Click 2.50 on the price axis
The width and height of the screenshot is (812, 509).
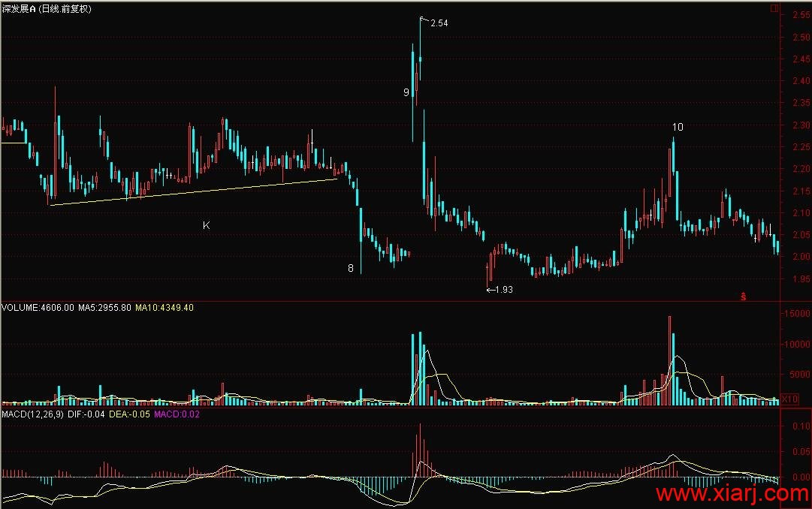pos(801,38)
